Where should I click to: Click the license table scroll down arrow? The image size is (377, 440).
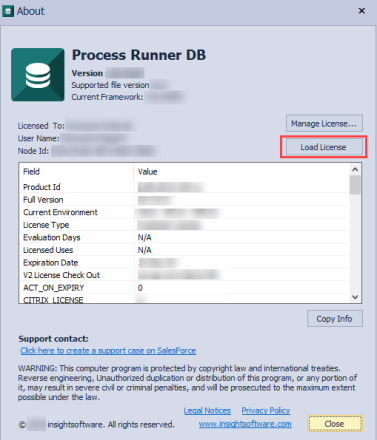point(355,297)
